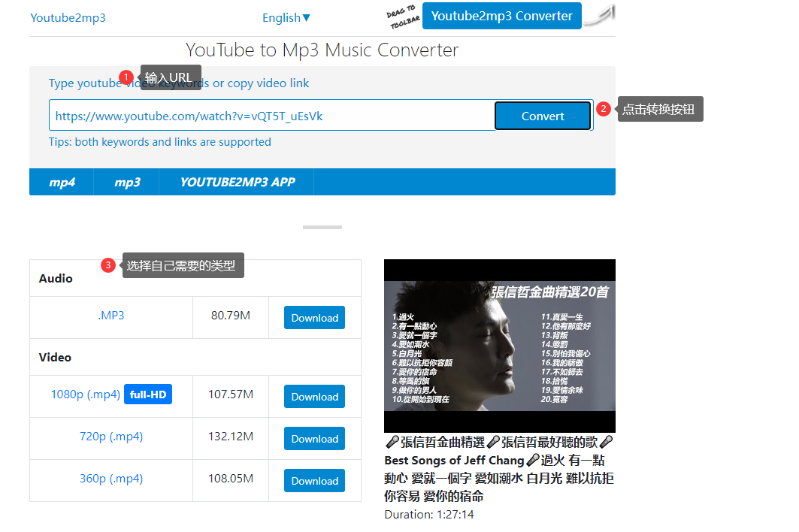This screenshot has height=532, width=799.
Task: Click the Jeff Chang video thumbnail
Action: pyautogui.click(x=499, y=346)
